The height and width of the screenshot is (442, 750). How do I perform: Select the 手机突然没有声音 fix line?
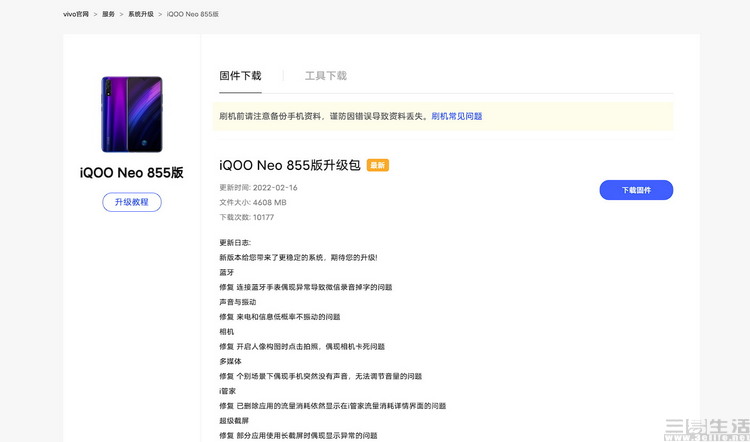point(320,376)
